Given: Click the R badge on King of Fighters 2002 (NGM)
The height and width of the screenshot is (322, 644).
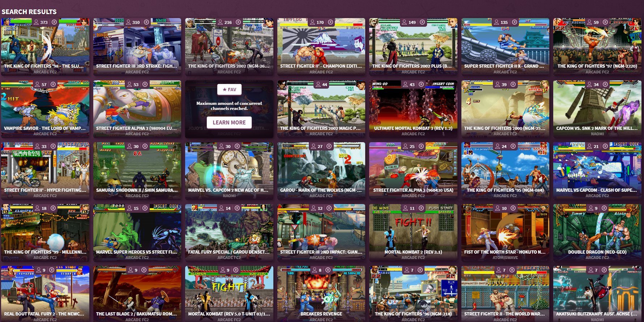Looking at the screenshot, I should (238, 22).
